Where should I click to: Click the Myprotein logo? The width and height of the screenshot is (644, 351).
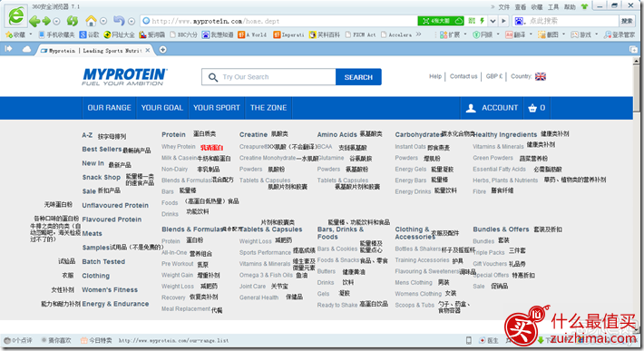click(x=124, y=77)
